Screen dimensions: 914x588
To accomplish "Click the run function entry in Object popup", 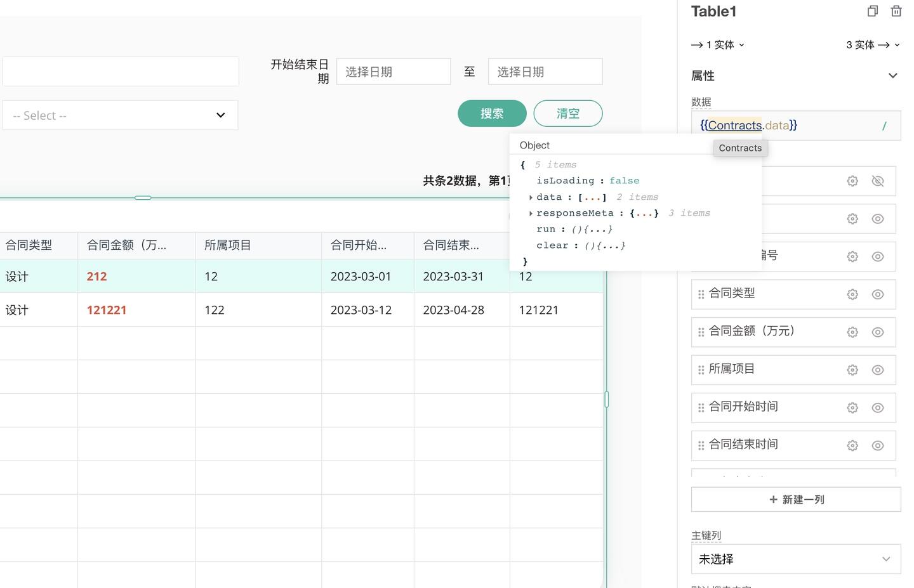I will [x=574, y=229].
